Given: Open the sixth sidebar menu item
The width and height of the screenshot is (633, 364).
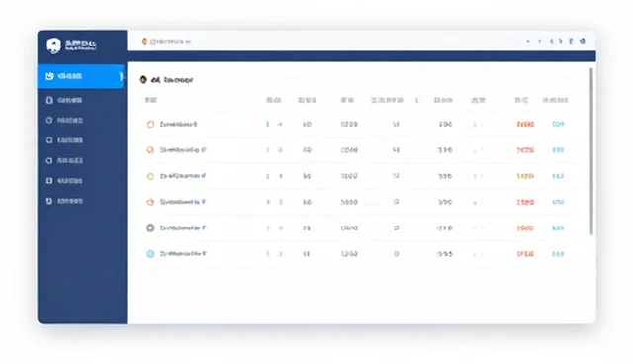Looking at the screenshot, I should (64, 181).
